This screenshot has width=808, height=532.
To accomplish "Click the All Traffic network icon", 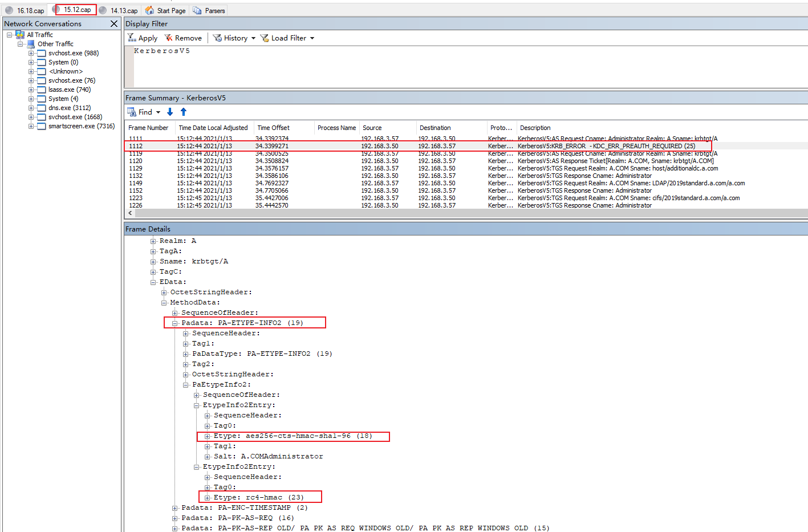I will point(20,35).
